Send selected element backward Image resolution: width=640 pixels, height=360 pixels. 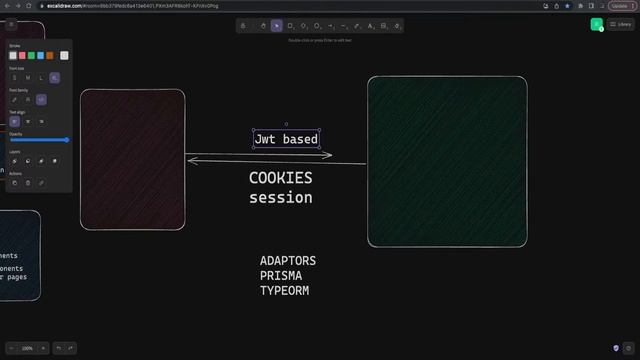pos(28,161)
